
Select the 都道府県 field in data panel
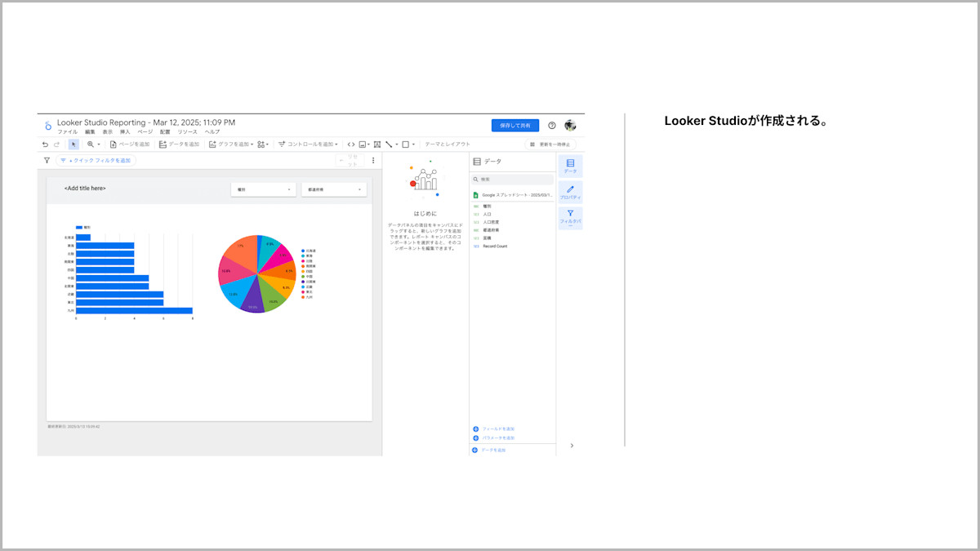(x=490, y=230)
